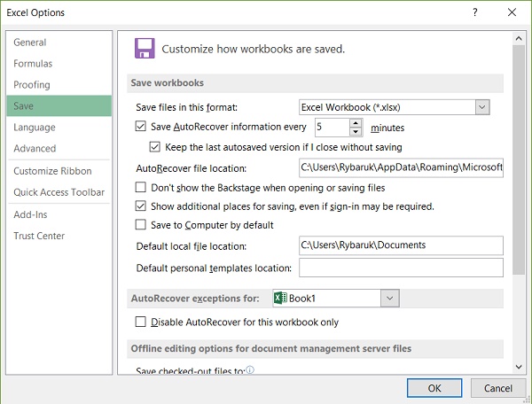Open the Proofing options category
Screen dimensions: 532x404
[59, 85]
